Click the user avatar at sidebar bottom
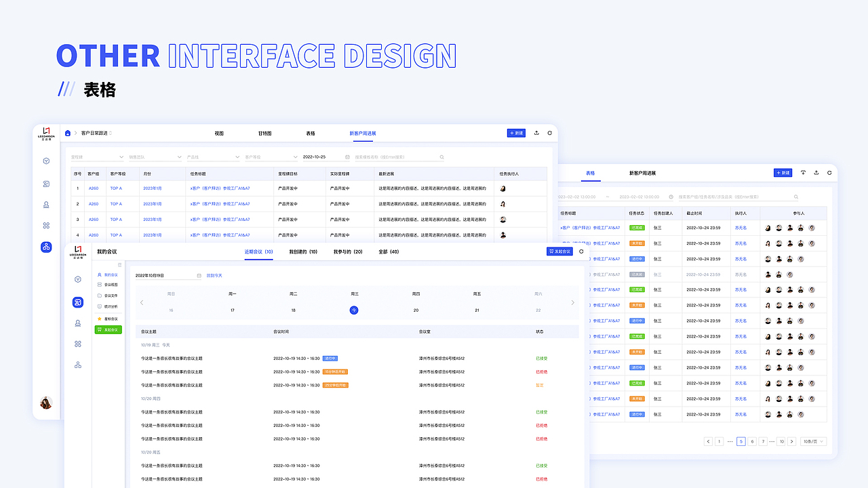Viewport: 868px width, 488px height. click(46, 403)
